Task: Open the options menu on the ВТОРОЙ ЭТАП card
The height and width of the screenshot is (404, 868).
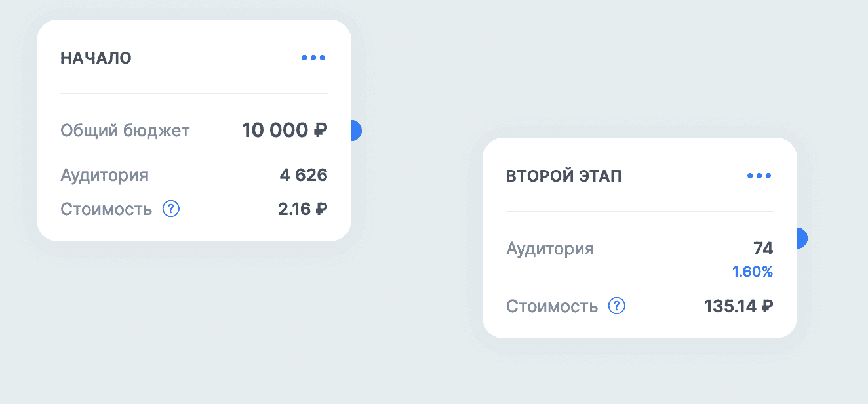Action: click(x=759, y=175)
